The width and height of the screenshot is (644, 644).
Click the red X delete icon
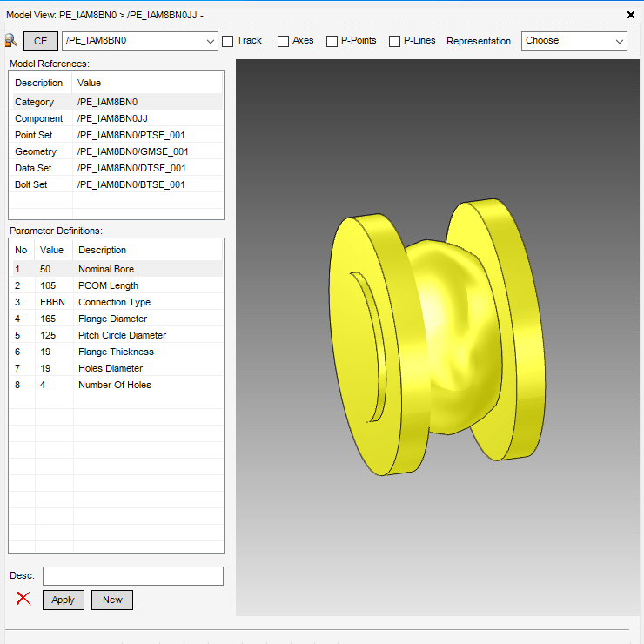[x=23, y=599]
